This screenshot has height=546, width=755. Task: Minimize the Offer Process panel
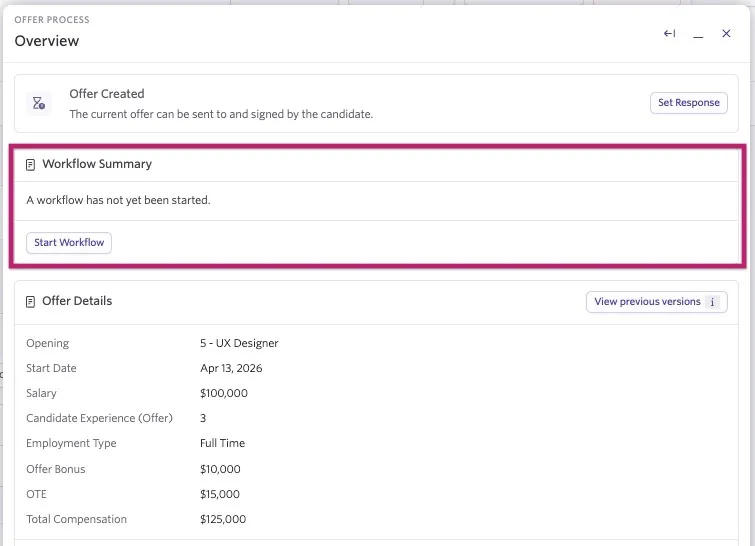point(698,37)
